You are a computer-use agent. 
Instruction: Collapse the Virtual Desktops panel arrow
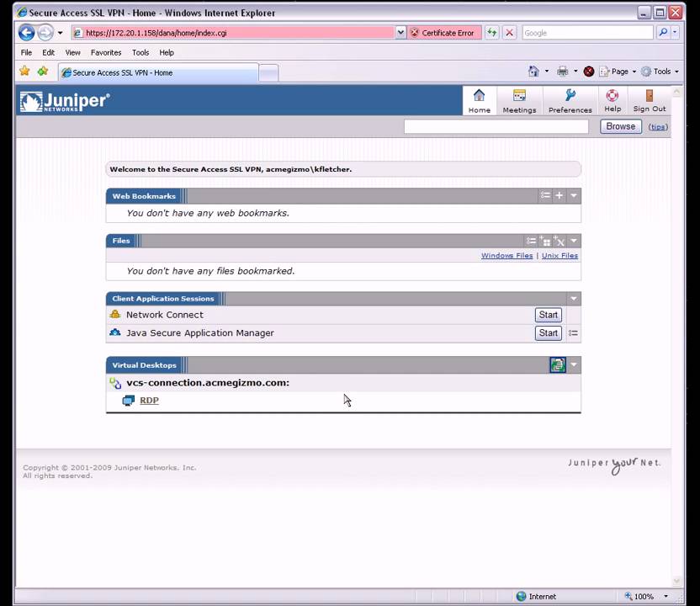click(574, 364)
